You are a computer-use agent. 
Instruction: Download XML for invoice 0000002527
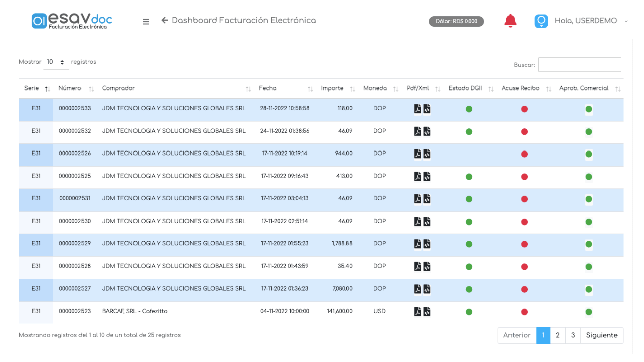427,289
